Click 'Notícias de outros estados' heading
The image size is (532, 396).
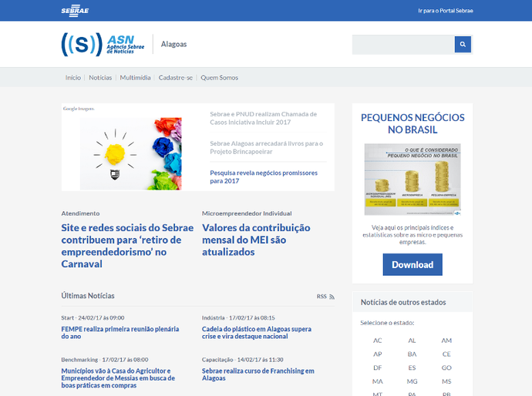pyautogui.click(x=403, y=302)
